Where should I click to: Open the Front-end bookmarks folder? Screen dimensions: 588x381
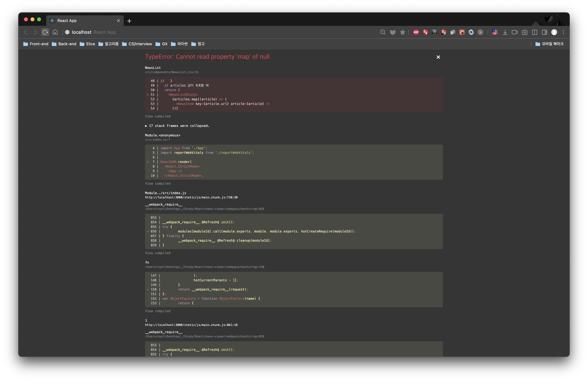[x=36, y=44]
